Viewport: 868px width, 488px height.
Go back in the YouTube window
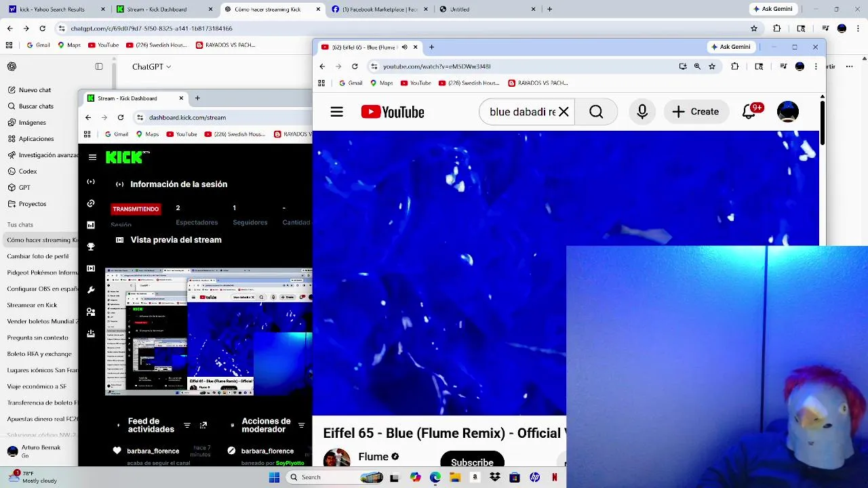point(322,66)
